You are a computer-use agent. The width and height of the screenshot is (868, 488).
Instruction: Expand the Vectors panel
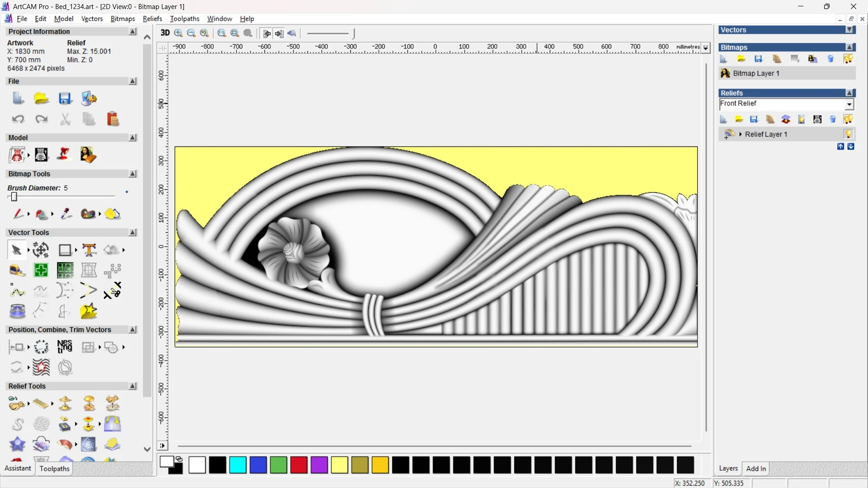[x=850, y=30]
